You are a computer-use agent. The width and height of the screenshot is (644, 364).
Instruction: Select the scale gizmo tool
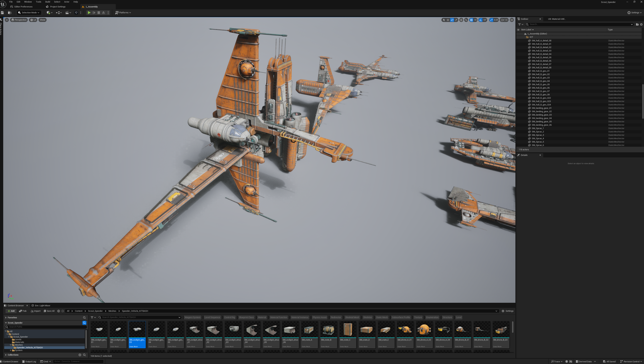pyautogui.click(x=456, y=20)
